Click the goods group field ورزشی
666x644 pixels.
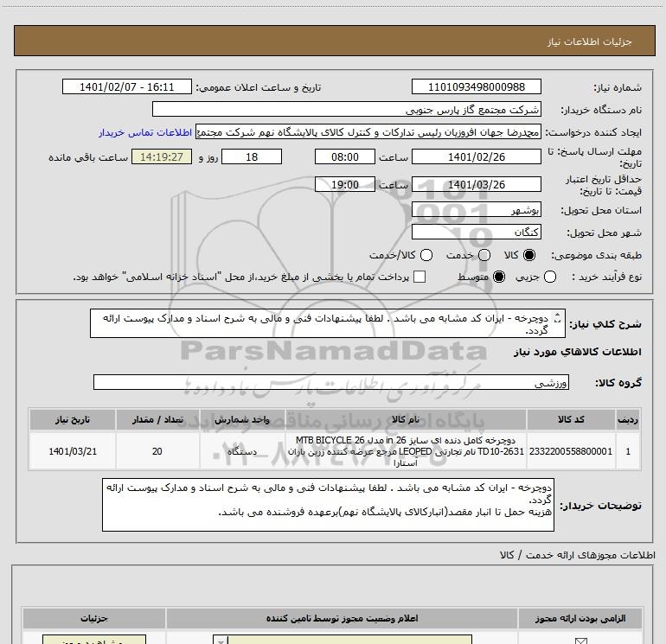pos(331,382)
